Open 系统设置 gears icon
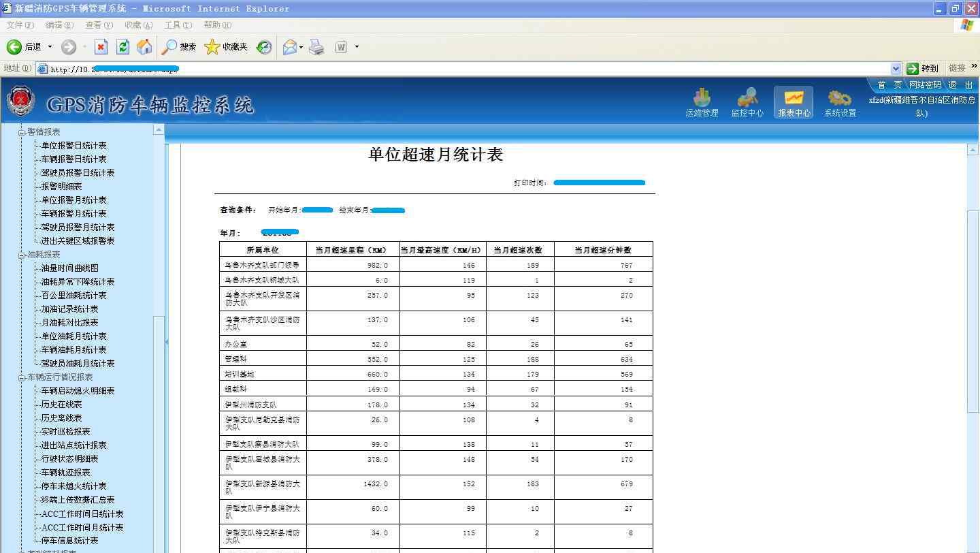The image size is (980, 553). (x=840, y=102)
